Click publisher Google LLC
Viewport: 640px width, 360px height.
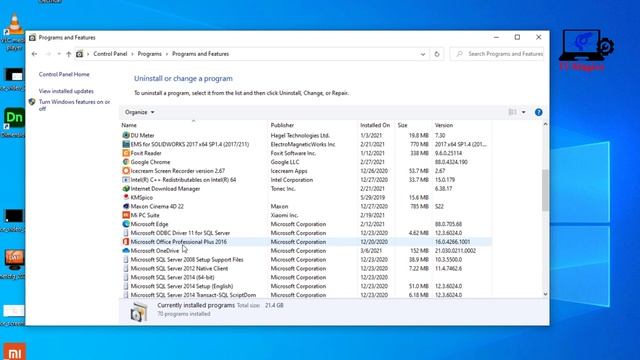coord(284,162)
